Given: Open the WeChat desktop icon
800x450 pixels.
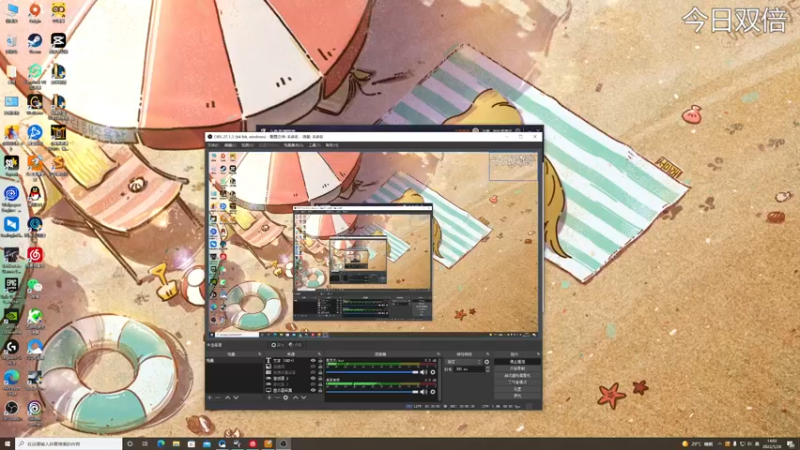Looking at the screenshot, I should coord(35,288).
